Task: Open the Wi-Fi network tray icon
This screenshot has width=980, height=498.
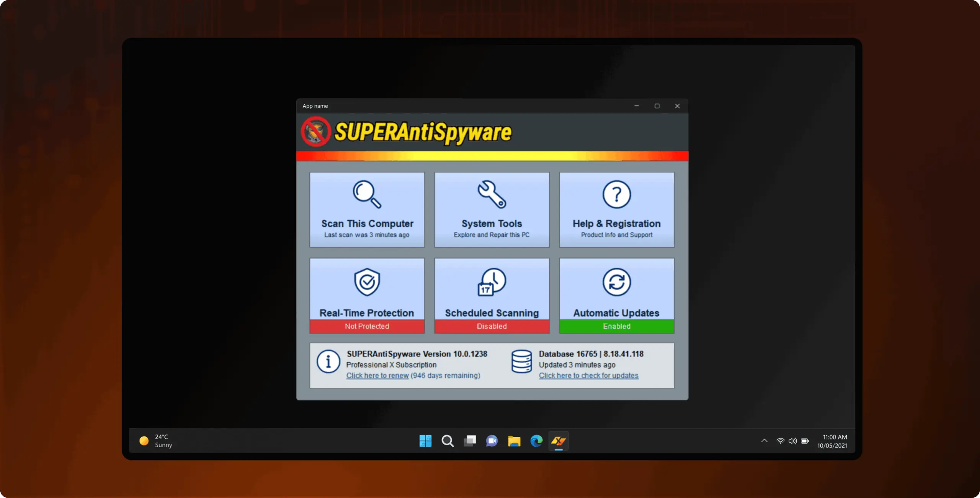Action: (780, 441)
